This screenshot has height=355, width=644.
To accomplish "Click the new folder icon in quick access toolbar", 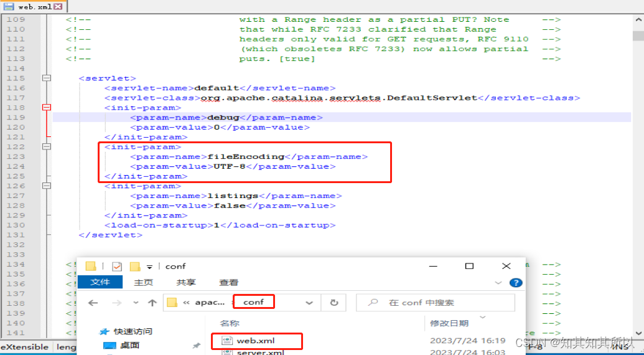I will [x=135, y=267].
